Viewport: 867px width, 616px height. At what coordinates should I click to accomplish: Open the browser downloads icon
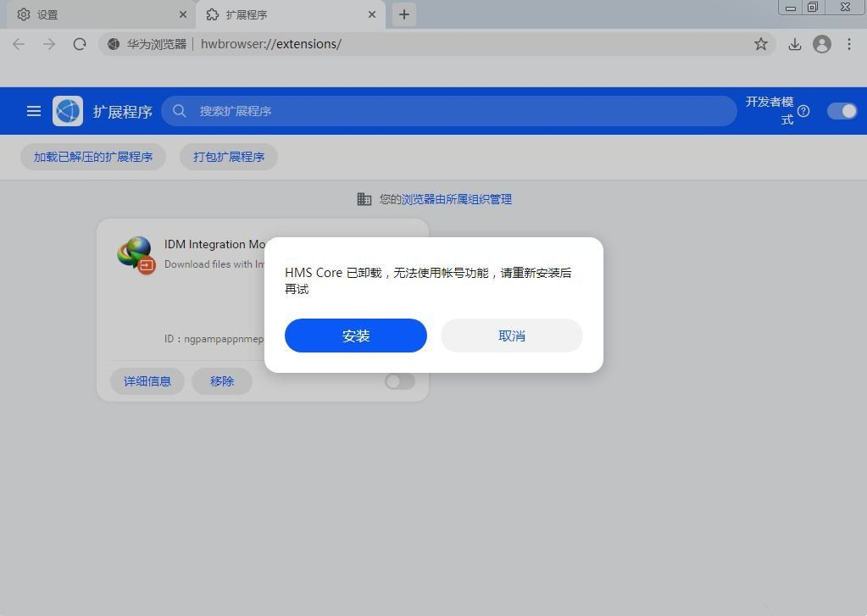coord(794,44)
